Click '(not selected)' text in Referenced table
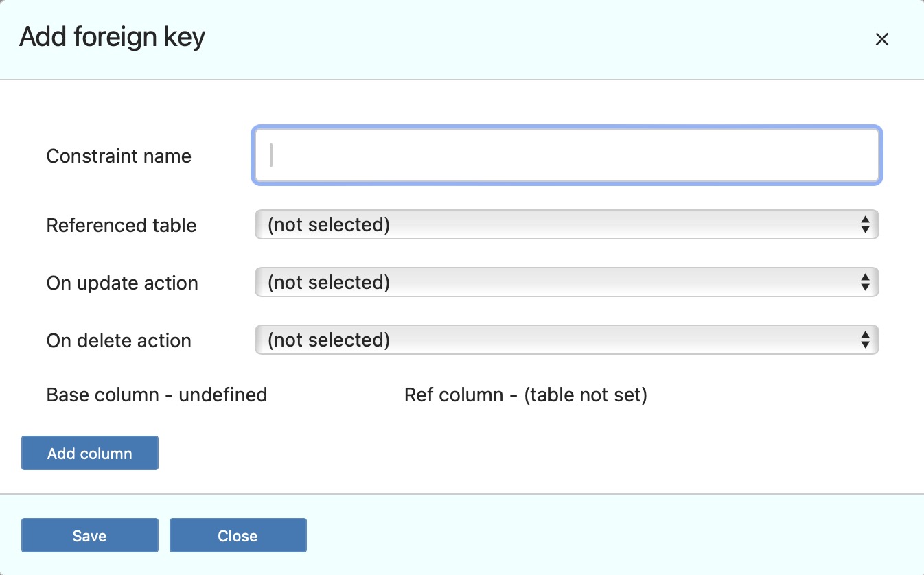The height and width of the screenshot is (575, 924). click(329, 225)
